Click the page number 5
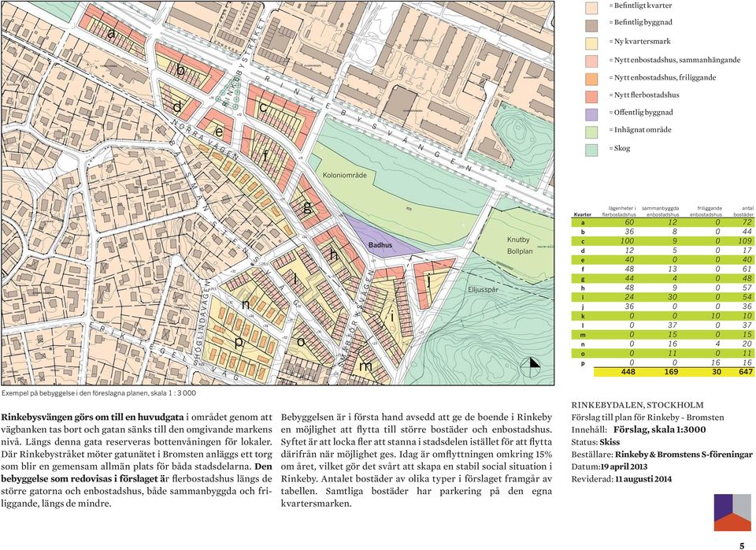The width and height of the screenshot is (756, 550). click(742, 545)
